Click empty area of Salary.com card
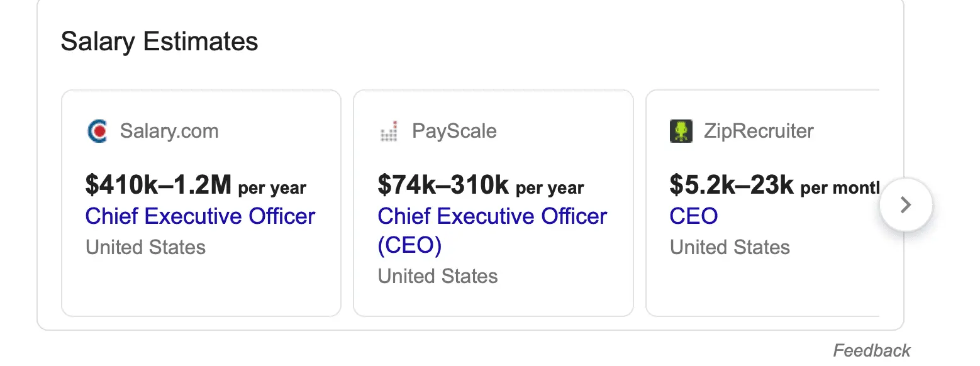Viewport: 980px width, 366px height. pos(200,286)
